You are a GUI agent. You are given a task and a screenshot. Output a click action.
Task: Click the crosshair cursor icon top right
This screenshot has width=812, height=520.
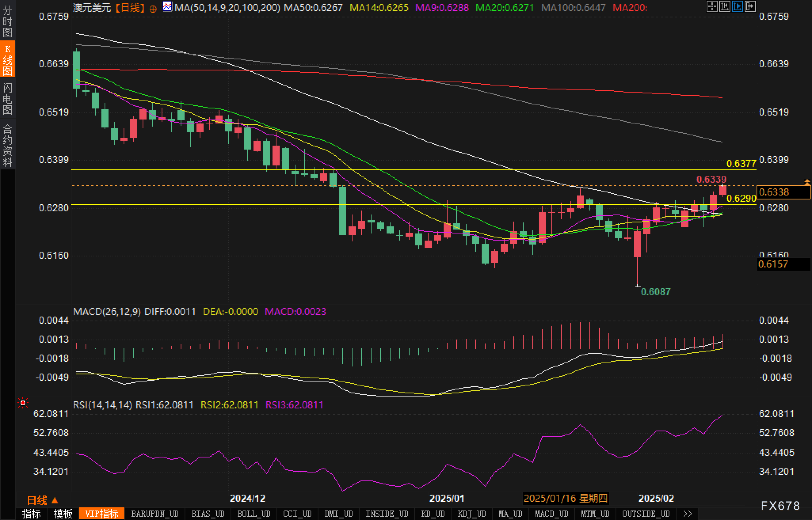click(x=712, y=6)
